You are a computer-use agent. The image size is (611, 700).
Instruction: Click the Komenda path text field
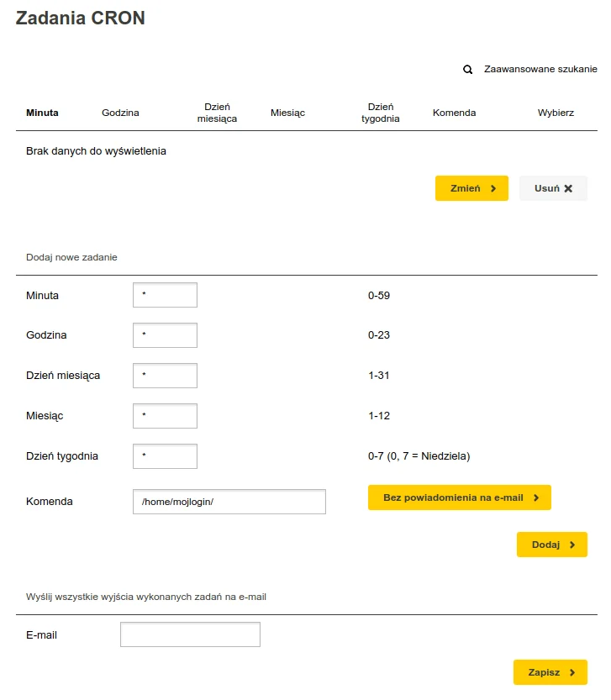point(229,502)
